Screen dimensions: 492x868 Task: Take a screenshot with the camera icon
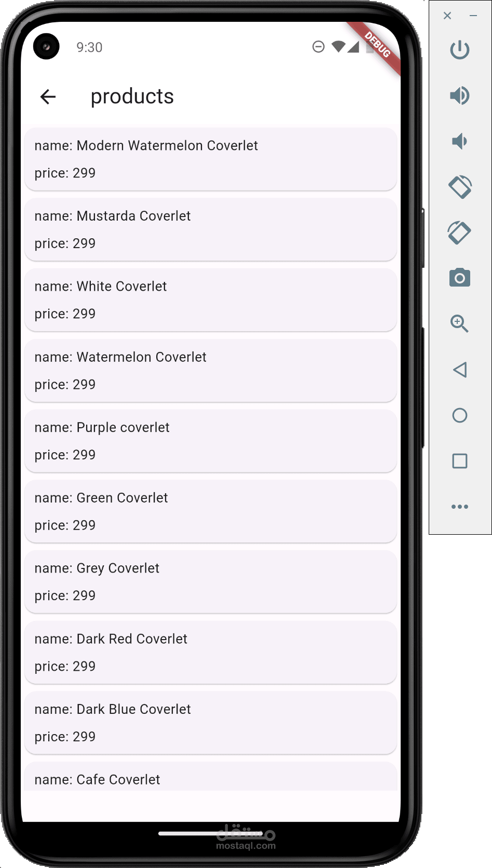pos(460,278)
